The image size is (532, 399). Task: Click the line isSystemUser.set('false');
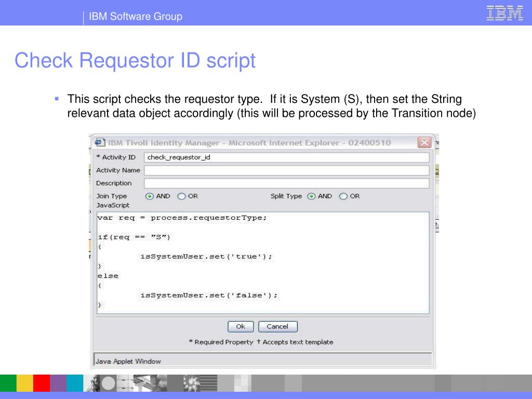pyautogui.click(x=209, y=295)
